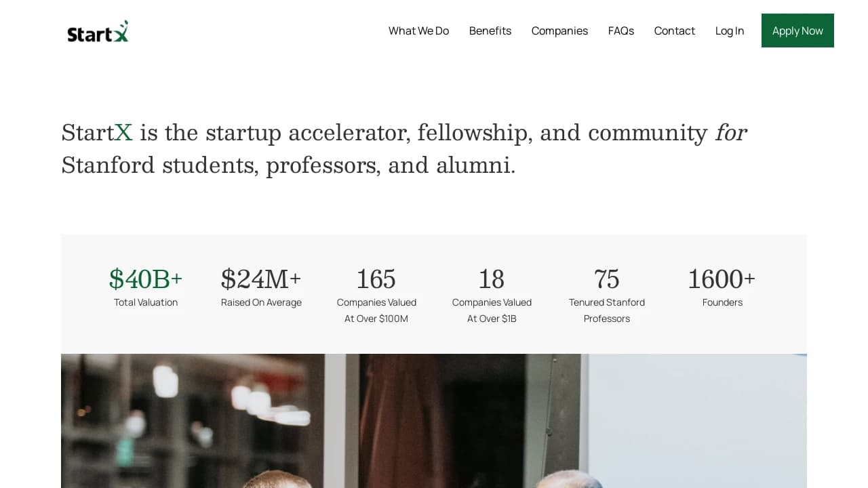Click the italic word "for" in the headline

tap(731, 133)
